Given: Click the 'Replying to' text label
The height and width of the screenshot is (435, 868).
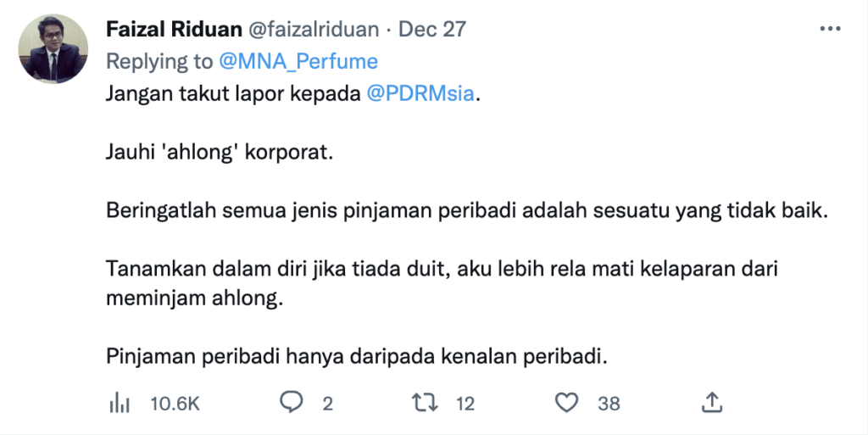Looking at the screenshot, I should (159, 61).
